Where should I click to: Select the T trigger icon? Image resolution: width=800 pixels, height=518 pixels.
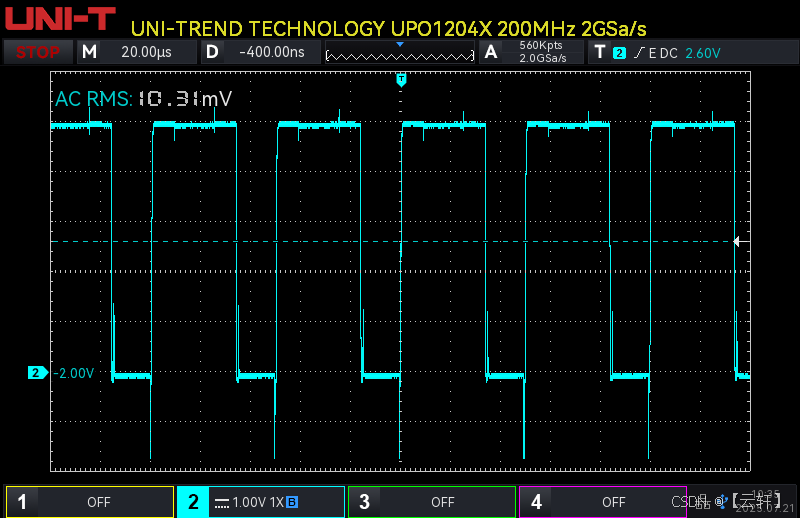pos(599,52)
